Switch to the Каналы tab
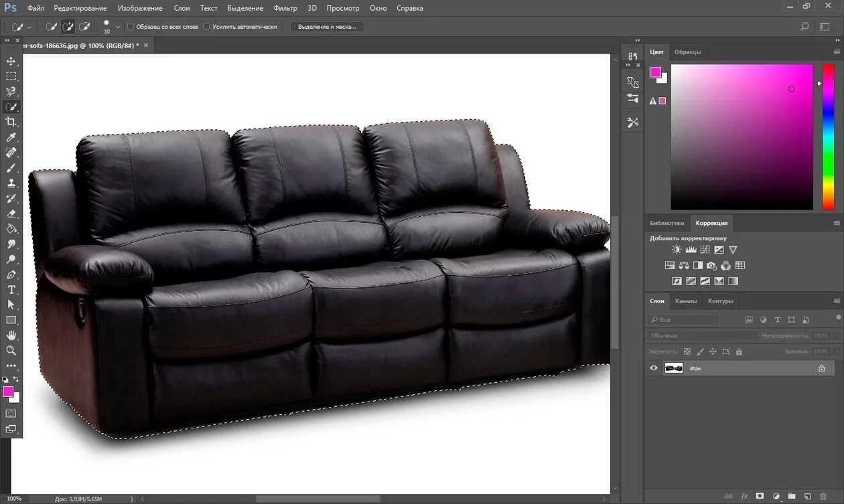This screenshot has width=844, height=504. pos(686,301)
